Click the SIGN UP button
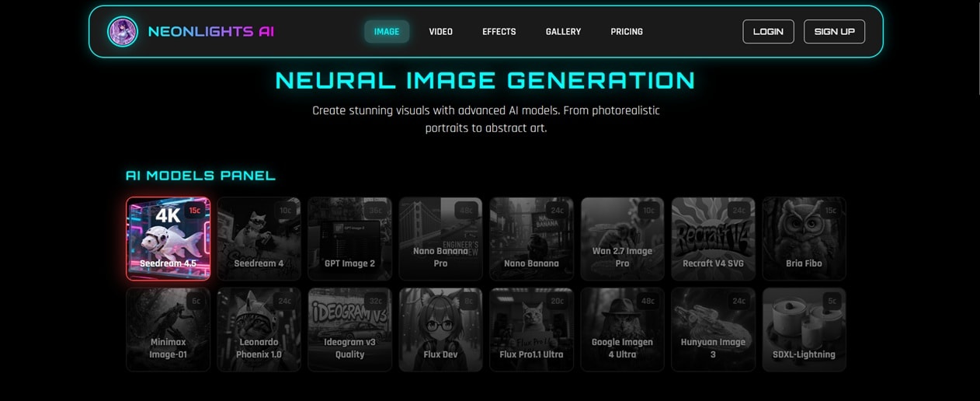Image resolution: width=980 pixels, height=401 pixels. [834, 32]
